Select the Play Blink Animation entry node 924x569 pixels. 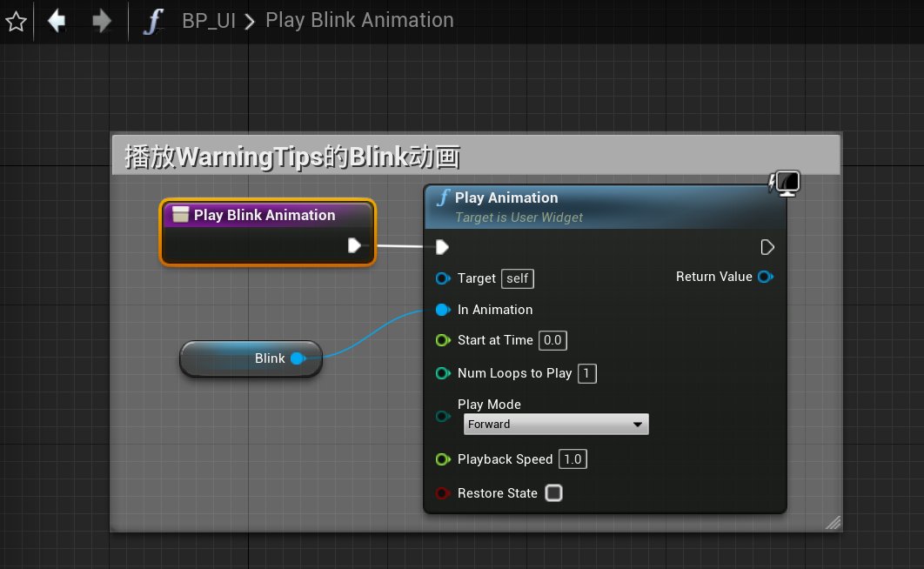267,232
